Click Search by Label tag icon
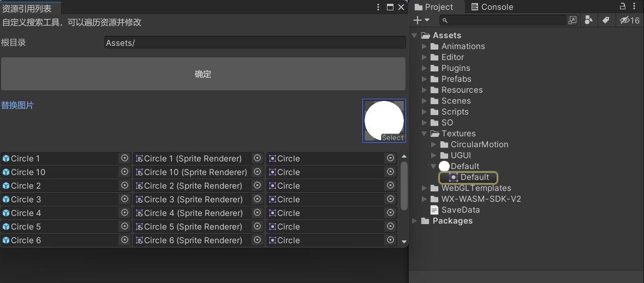 coord(606,20)
